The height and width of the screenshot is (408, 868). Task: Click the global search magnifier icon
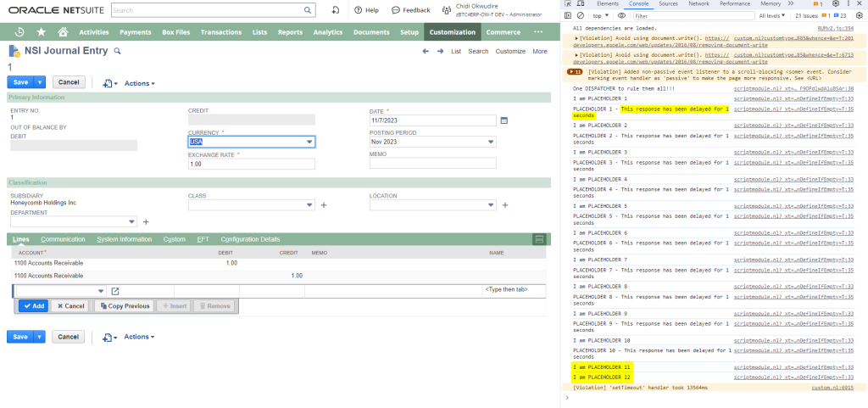pos(308,10)
